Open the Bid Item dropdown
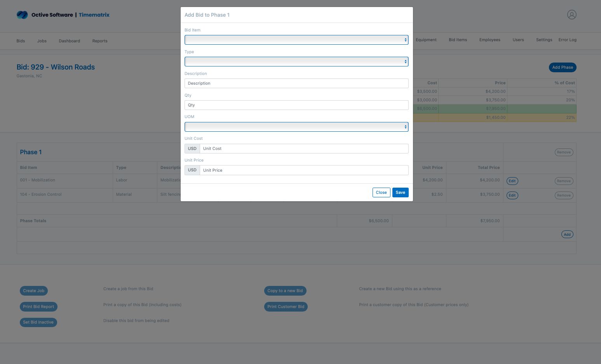 click(x=296, y=40)
